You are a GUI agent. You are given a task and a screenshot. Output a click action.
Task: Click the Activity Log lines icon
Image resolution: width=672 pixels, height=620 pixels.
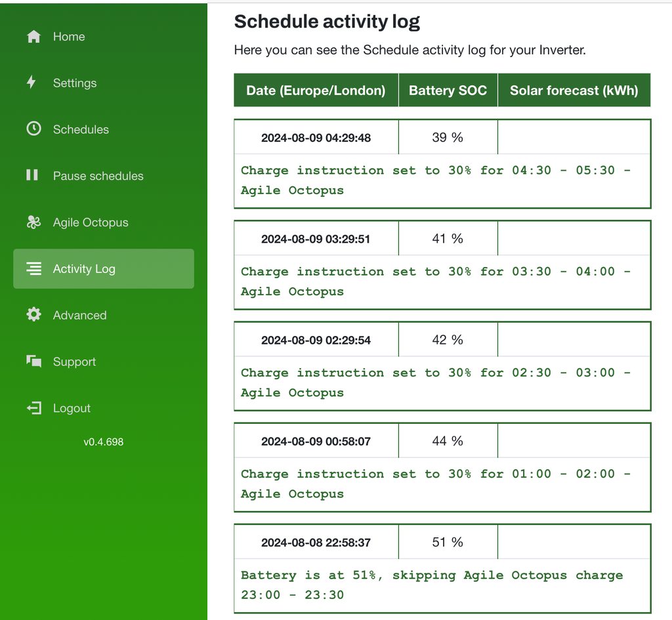[33, 268]
